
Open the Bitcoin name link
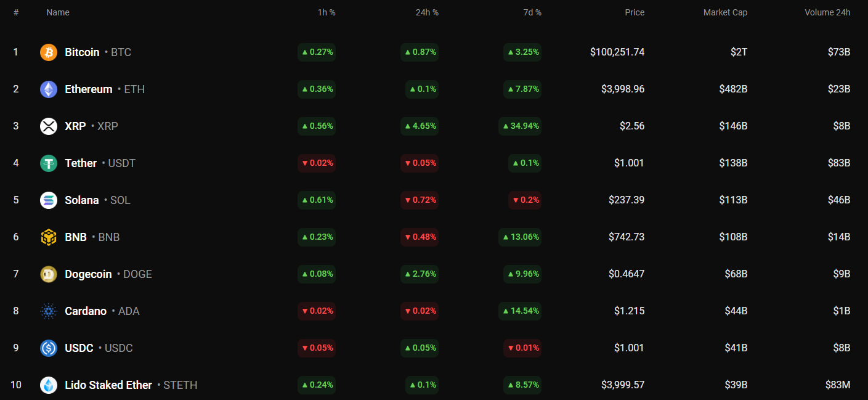82,52
